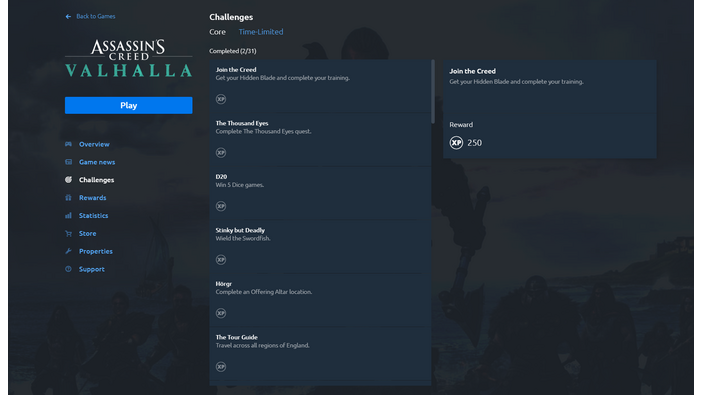Select the 'Join the Creed' challenge title in list

tap(236, 69)
